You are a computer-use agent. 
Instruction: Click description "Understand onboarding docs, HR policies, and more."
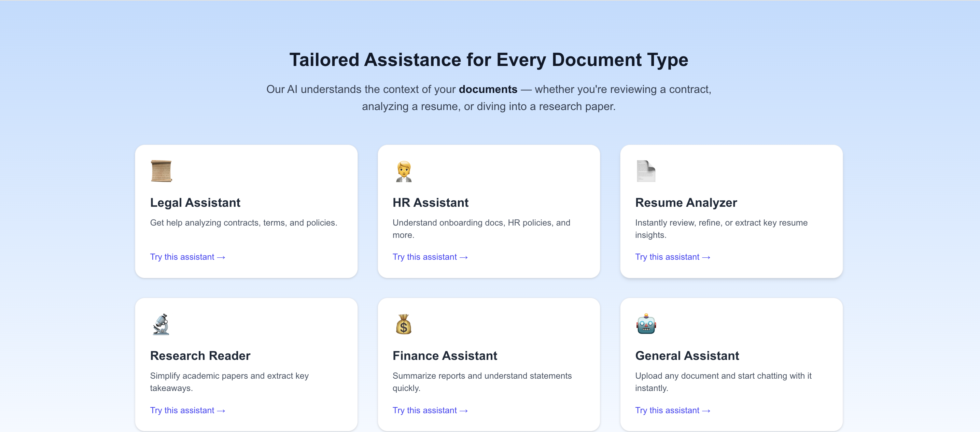pos(481,229)
